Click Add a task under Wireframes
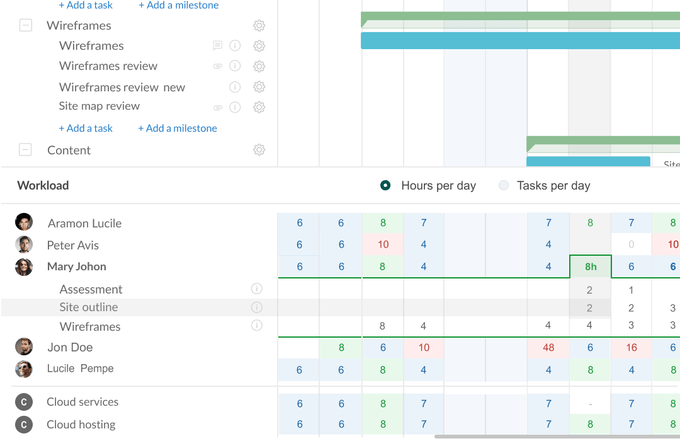This screenshot has width=680, height=441. pyautogui.click(x=85, y=128)
